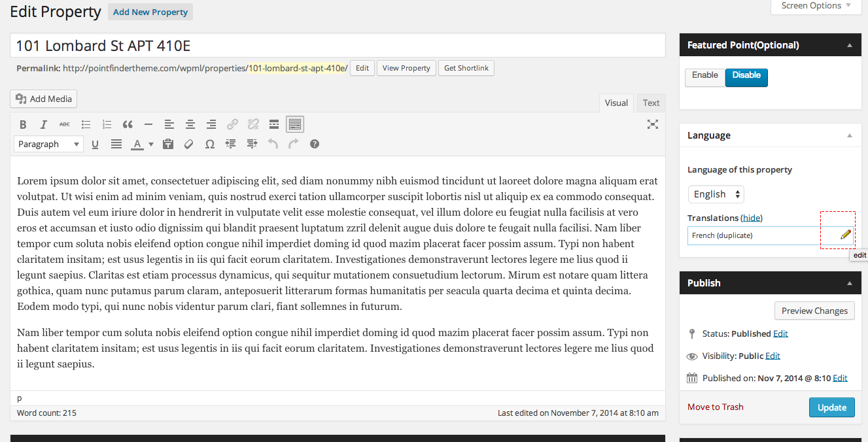The width and height of the screenshot is (868, 442).
Task: Click the clear formatting eraser icon
Action: click(x=189, y=144)
